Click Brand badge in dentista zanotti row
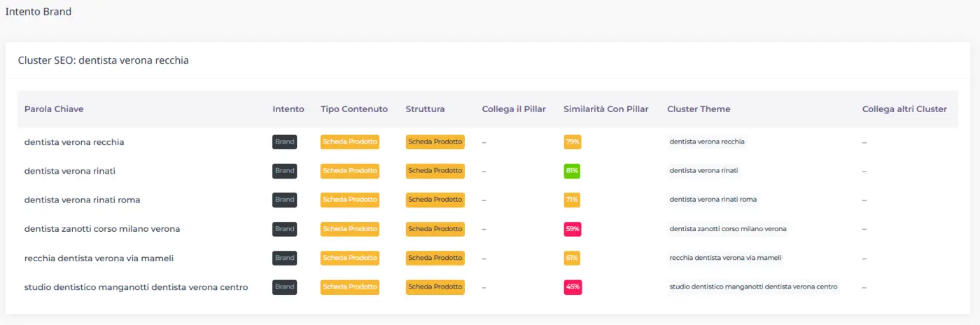This screenshot has width=980, height=325. [x=285, y=229]
